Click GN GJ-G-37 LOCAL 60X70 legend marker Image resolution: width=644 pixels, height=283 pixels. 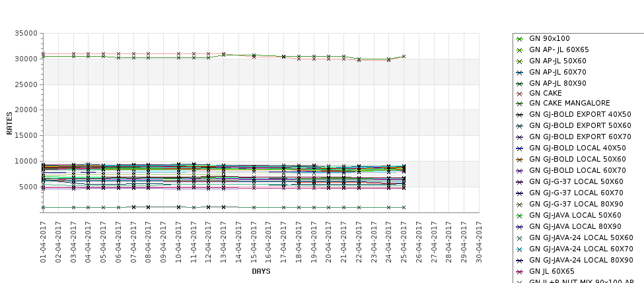tap(520, 193)
